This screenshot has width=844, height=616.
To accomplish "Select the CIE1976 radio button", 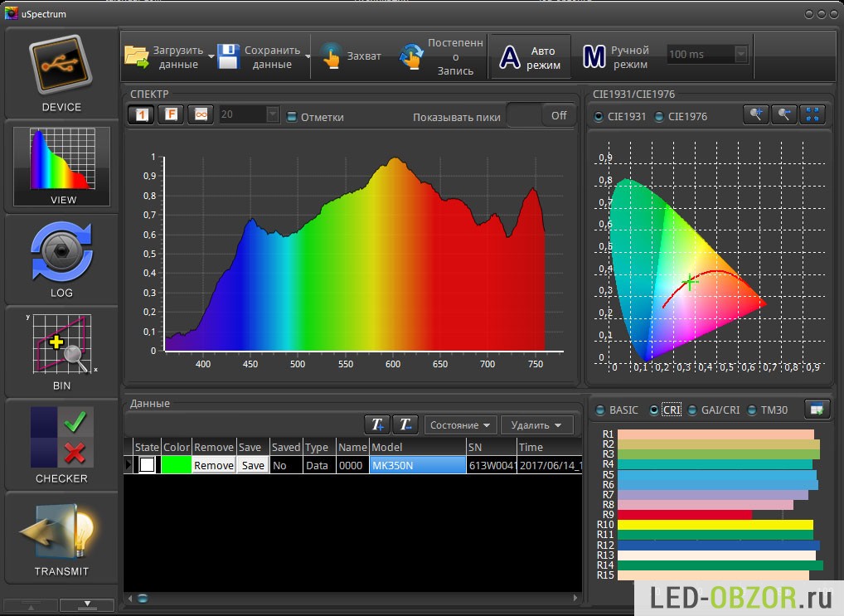I will coord(660,117).
